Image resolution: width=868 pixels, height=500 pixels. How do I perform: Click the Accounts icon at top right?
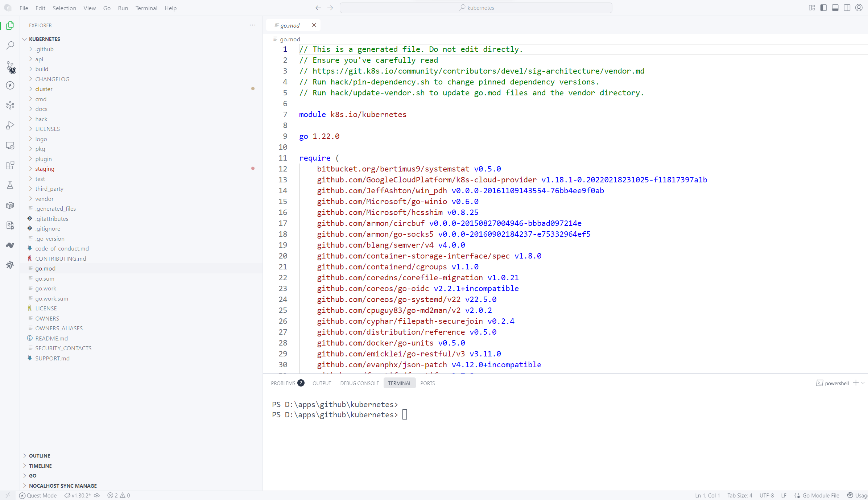point(859,8)
